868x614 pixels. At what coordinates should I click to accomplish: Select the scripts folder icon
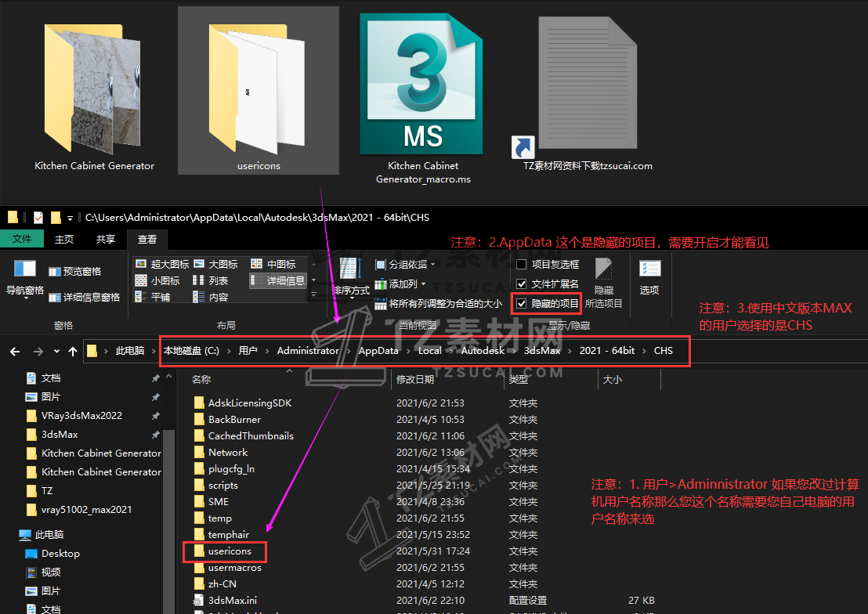click(x=199, y=485)
